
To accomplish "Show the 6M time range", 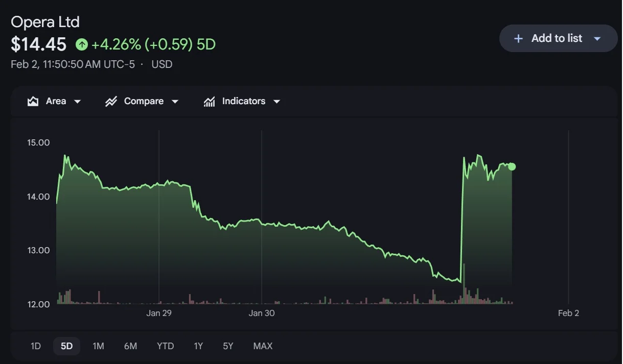I will coord(130,346).
